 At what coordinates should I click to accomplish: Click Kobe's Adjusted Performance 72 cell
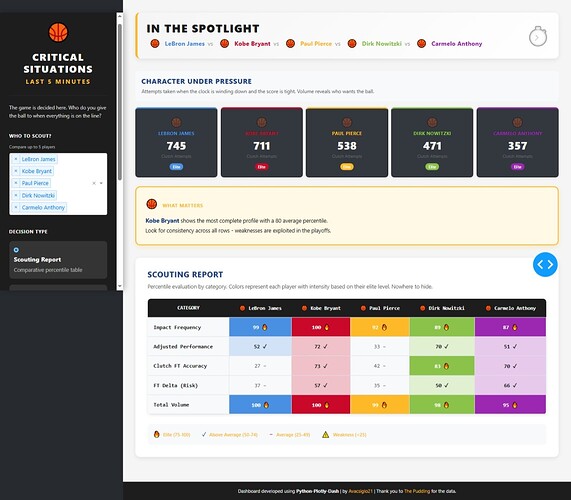[321, 346]
